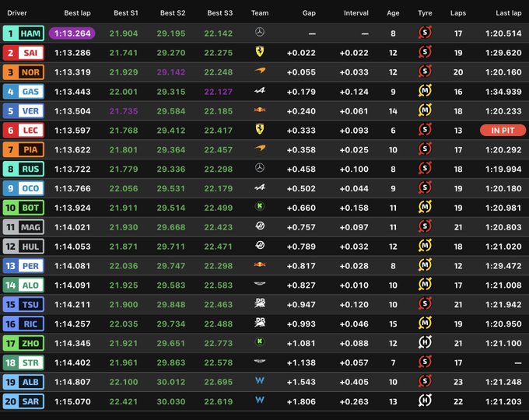Sort by the Laps column header

[x=458, y=12]
